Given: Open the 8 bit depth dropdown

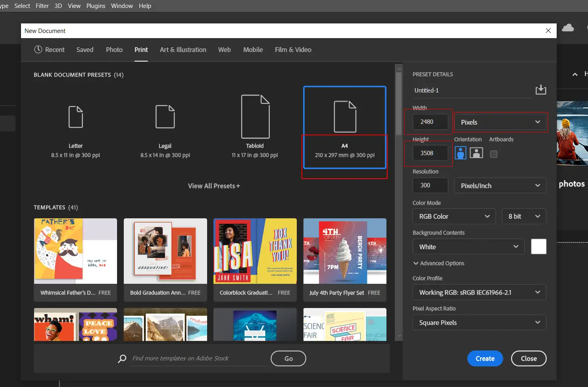Looking at the screenshot, I should 524,216.
